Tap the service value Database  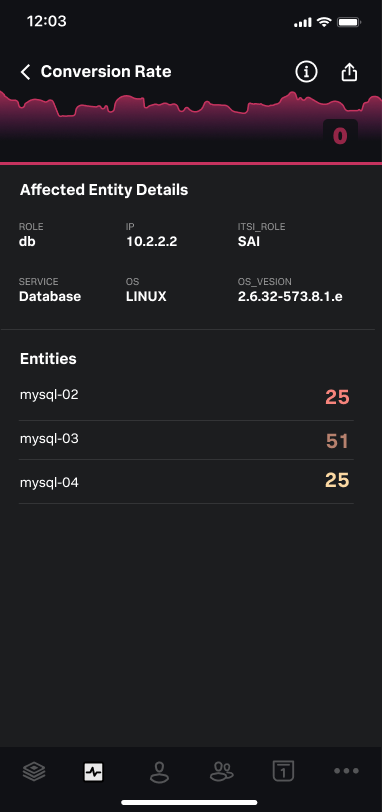(x=50, y=297)
